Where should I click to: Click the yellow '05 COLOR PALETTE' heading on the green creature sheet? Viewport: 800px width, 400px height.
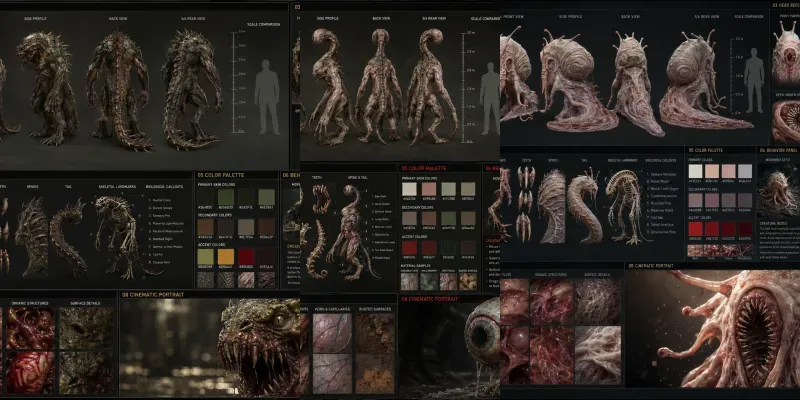tap(219, 174)
